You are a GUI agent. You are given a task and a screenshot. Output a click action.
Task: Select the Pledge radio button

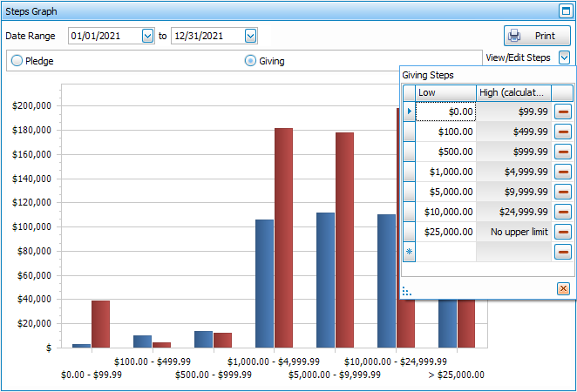click(17, 61)
